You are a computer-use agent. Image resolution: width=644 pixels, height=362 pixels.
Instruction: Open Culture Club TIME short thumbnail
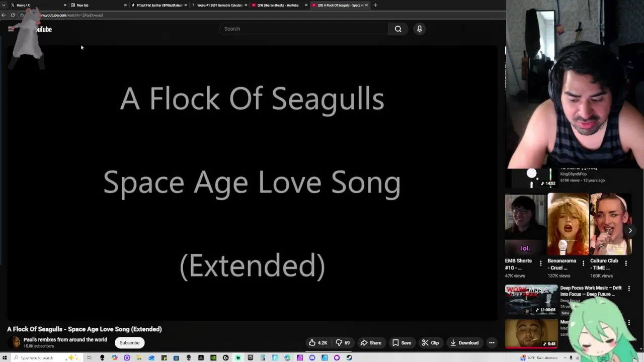(610, 225)
